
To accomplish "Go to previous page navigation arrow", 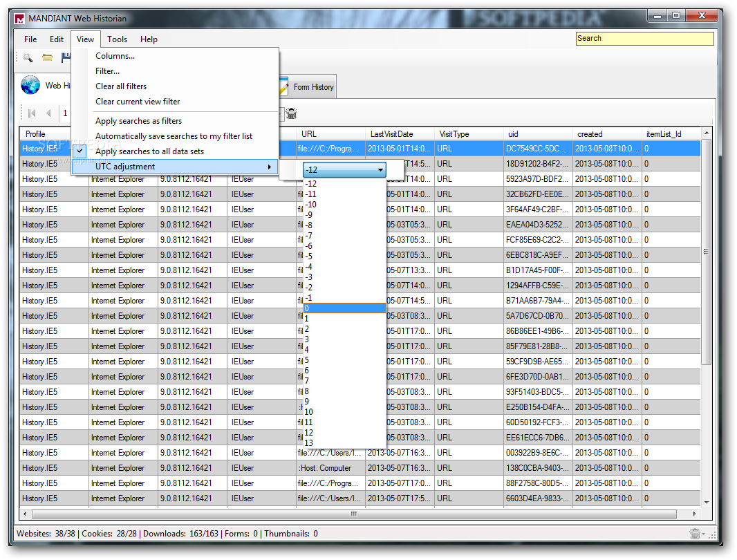I will pos(48,113).
